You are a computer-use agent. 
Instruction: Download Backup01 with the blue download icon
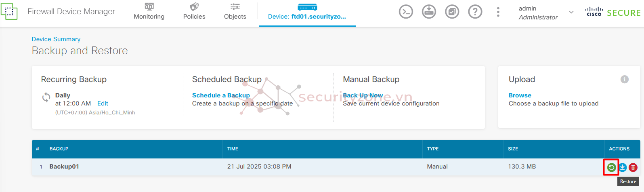(x=623, y=167)
